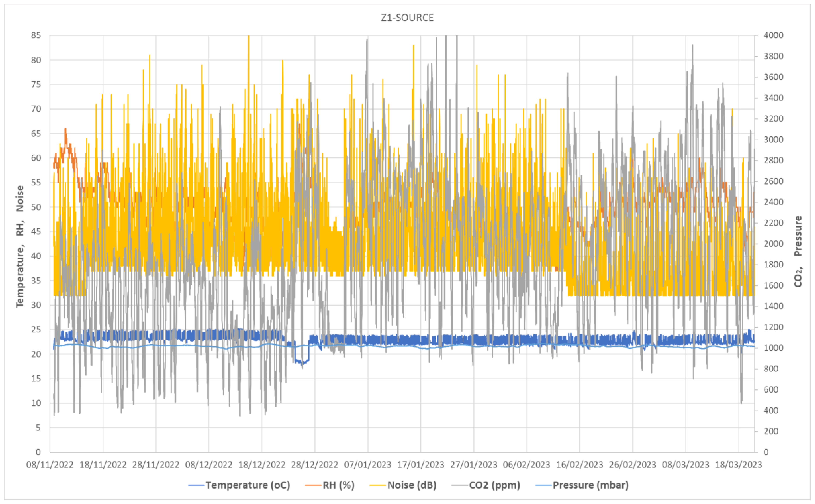Click the gray CO2 legend line marker
Viewport: 815px width, 504px height.
460,485
